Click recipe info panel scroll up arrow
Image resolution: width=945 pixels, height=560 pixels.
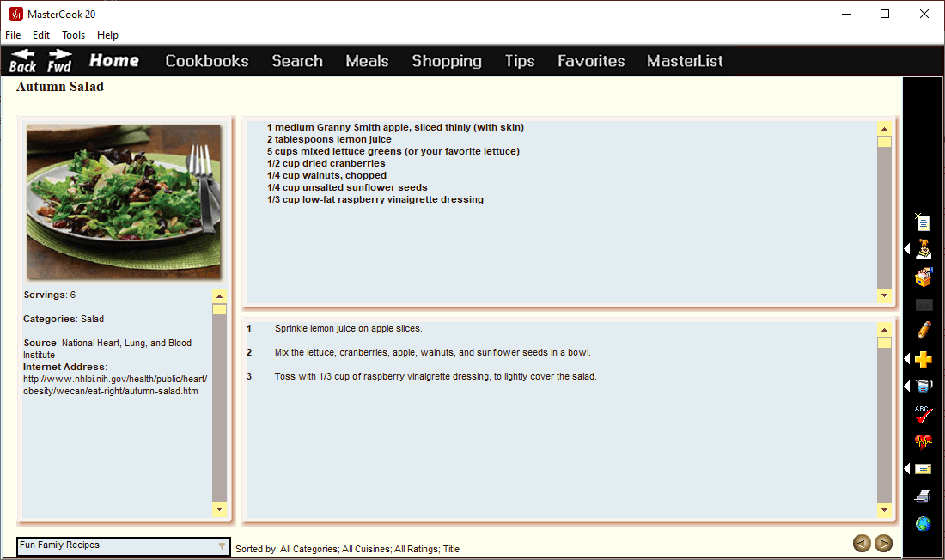[219, 296]
